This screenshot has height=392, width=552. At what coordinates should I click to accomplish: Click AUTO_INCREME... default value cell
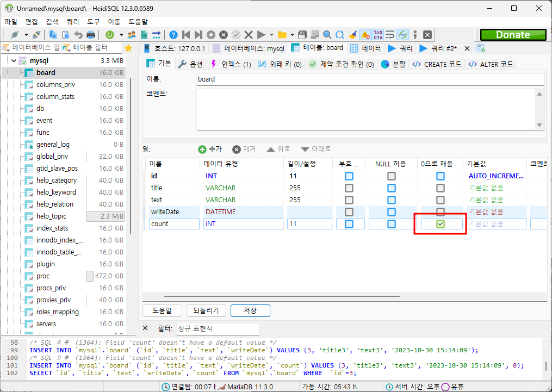tap(495, 176)
